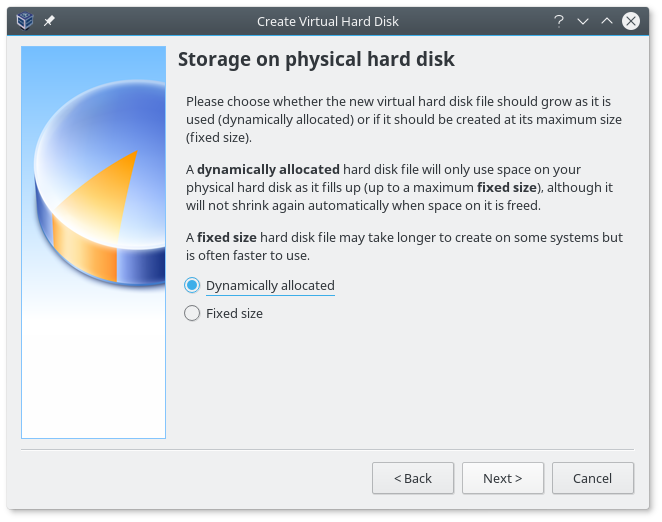Choose the Fixed size radio button
The height and width of the screenshot is (522, 662).
click(192, 314)
